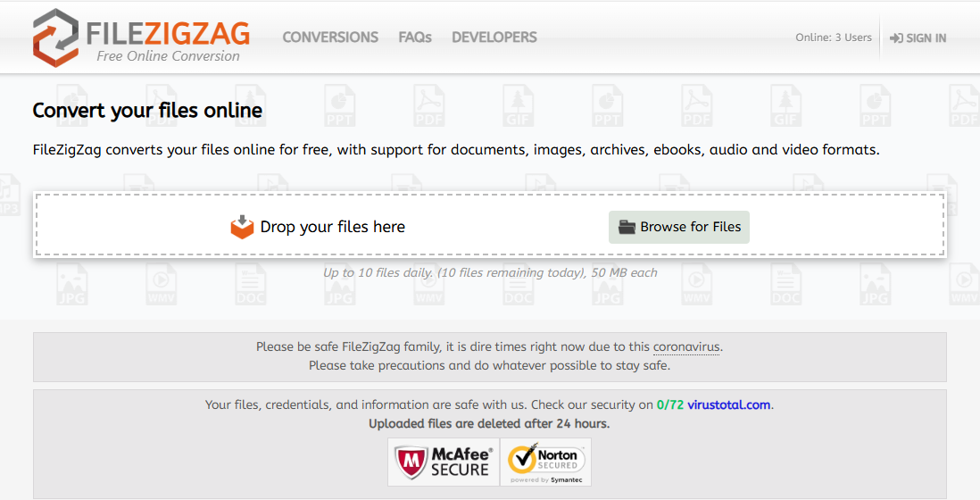Screen dimensions: 980x500
Task: Click the Browse for Files button
Action: (678, 227)
